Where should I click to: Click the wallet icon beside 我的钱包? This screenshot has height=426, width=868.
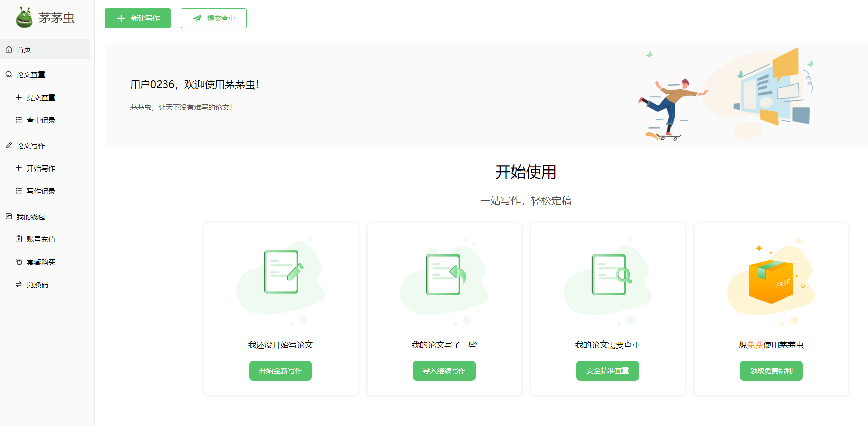[9, 216]
